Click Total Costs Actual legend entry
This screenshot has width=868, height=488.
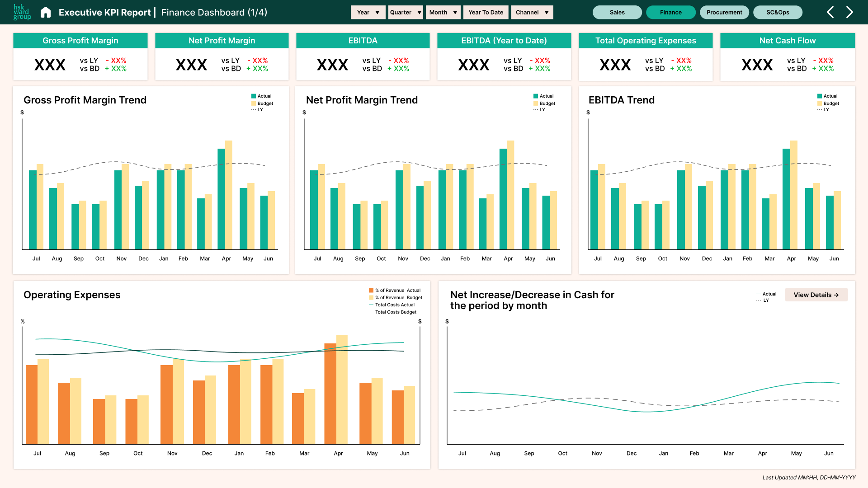392,305
